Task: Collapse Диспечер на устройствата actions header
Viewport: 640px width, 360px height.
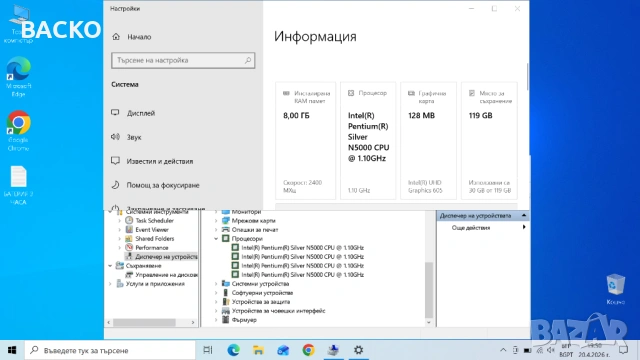Action: pos(524,216)
